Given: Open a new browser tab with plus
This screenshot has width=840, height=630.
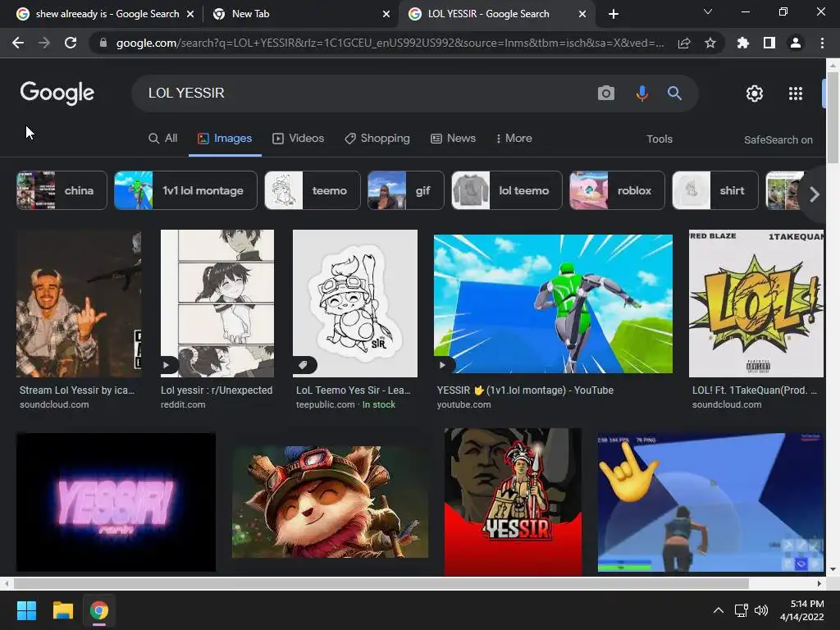Looking at the screenshot, I should [x=614, y=14].
